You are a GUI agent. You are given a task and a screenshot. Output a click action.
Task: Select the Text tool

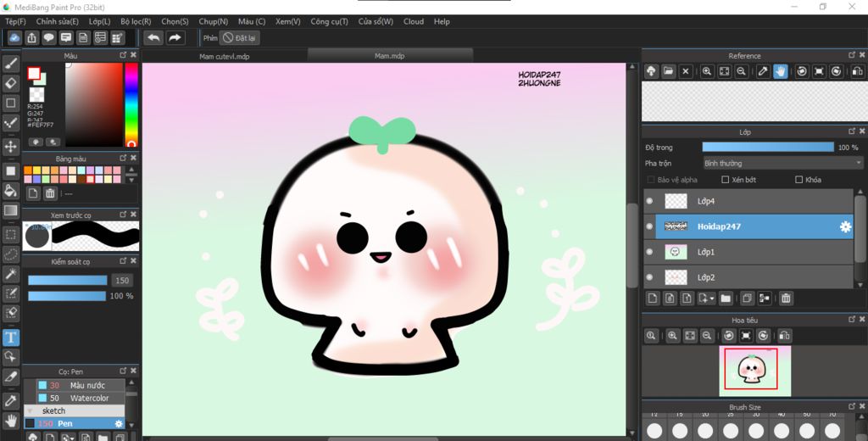[x=10, y=338]
